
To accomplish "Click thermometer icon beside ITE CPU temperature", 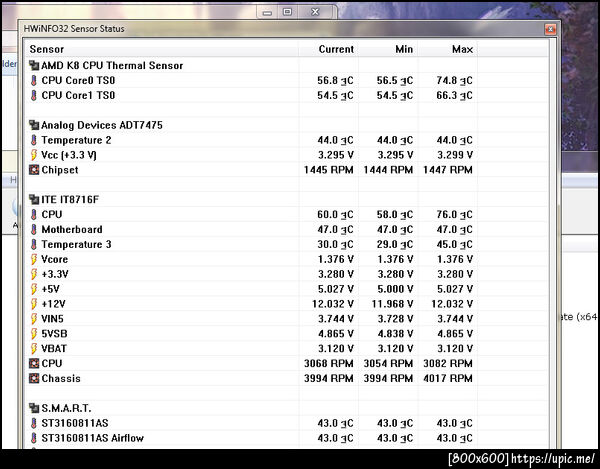I will [34, 215].
